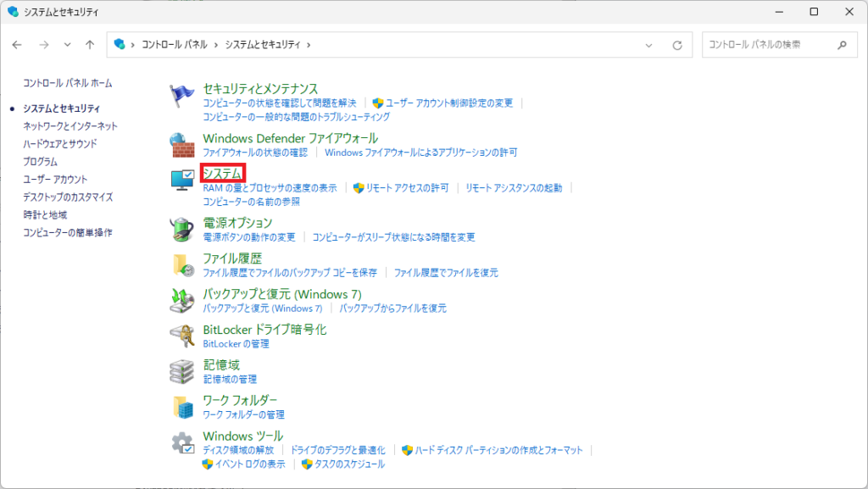Click BitLocker の管理 link

click(x=236, y=343)
